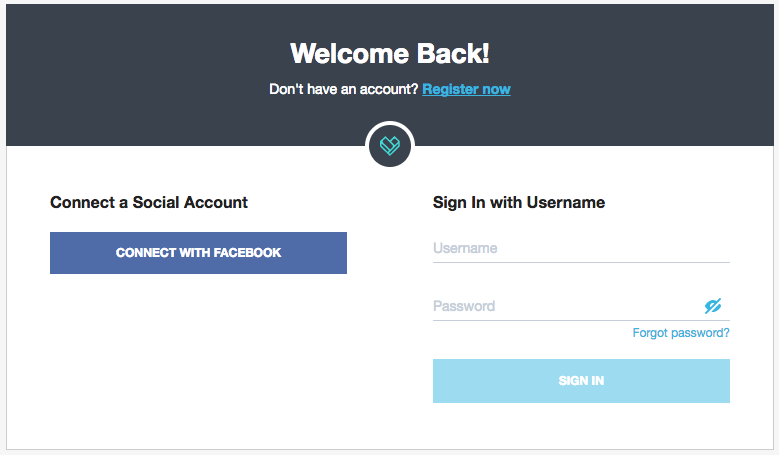Click the "Don't have an account?" text
The image size is (779, 455).
(x=344, y=89)
